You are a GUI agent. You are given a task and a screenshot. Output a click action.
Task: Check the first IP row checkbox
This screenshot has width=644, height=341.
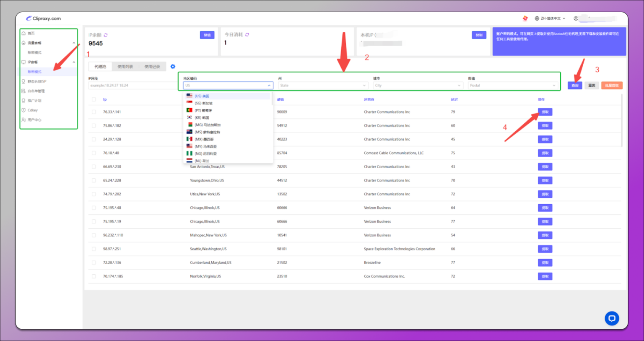[x=93, y=112]
